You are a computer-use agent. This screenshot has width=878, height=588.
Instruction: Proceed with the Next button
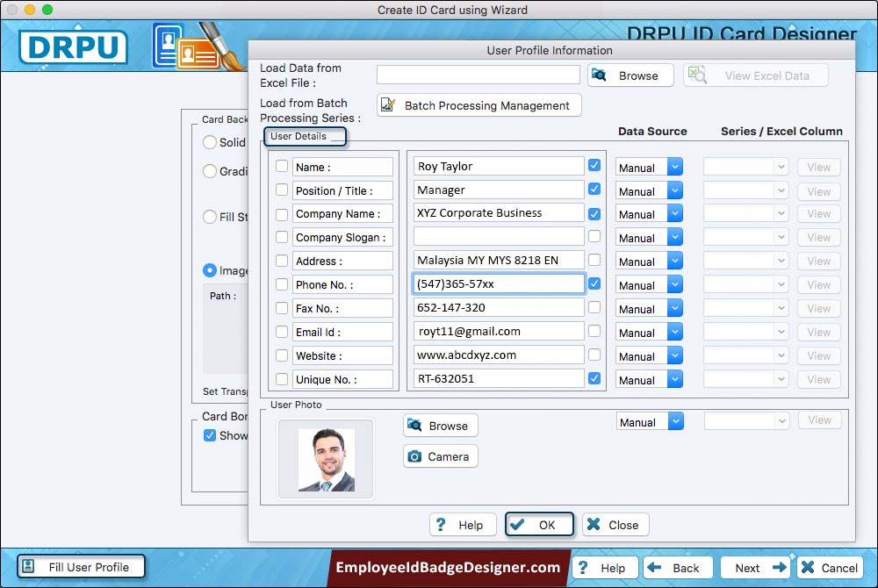[x=755, y=568]
